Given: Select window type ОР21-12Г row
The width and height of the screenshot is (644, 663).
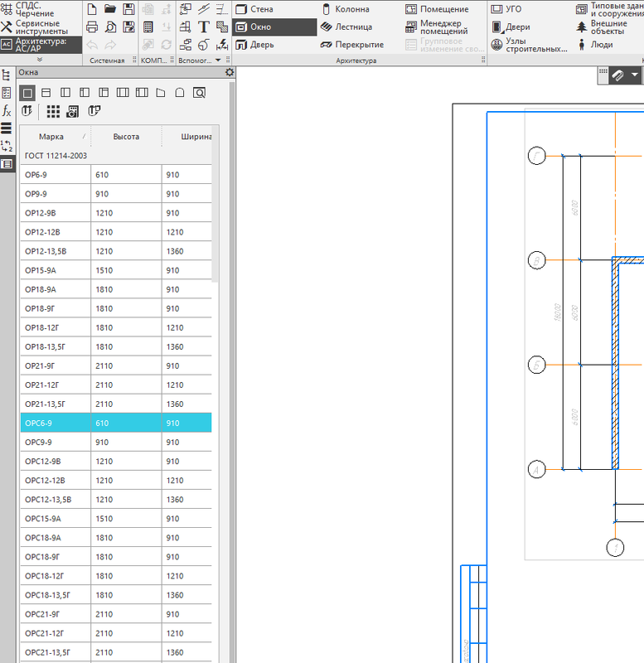Looking at the screenshot, I should [x=116, y=385].
